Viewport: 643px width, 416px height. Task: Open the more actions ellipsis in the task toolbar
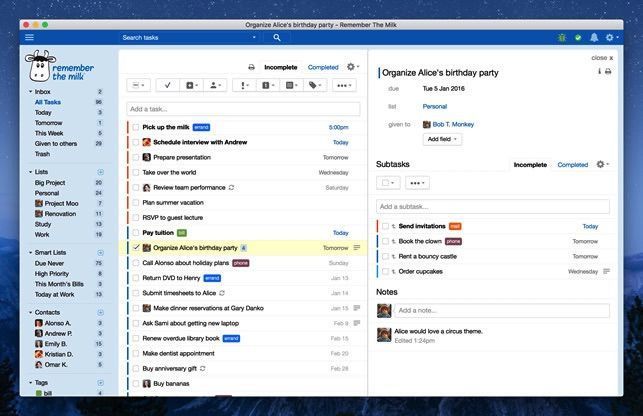pyautogui.click(x=344, y=85)
